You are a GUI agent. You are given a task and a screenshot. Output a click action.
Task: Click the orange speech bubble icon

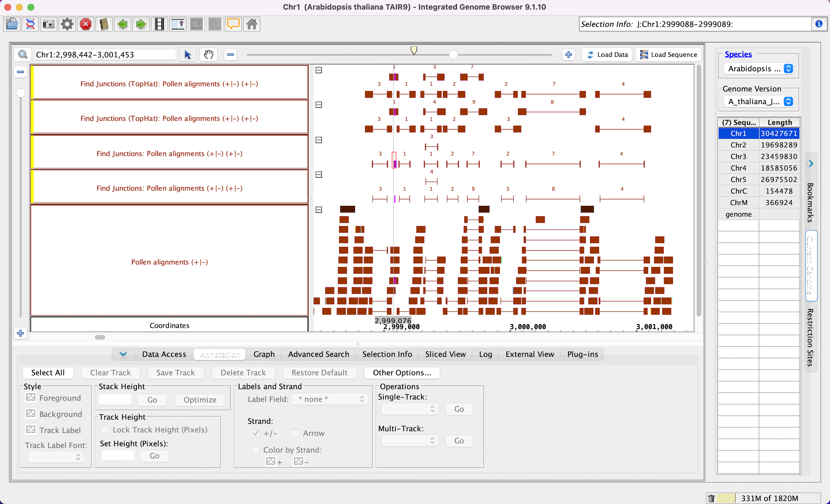click(x=233, y=24)
